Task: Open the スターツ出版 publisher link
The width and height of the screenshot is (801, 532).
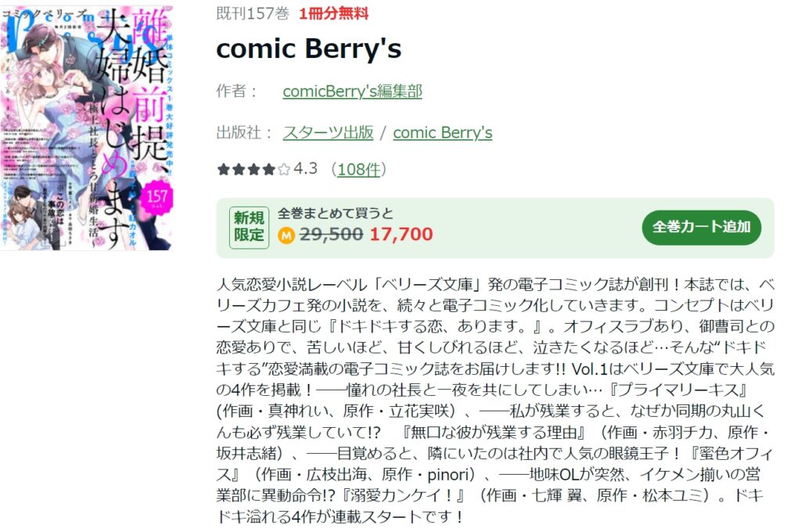Action: pyautogui.click(x=328, y=132)
